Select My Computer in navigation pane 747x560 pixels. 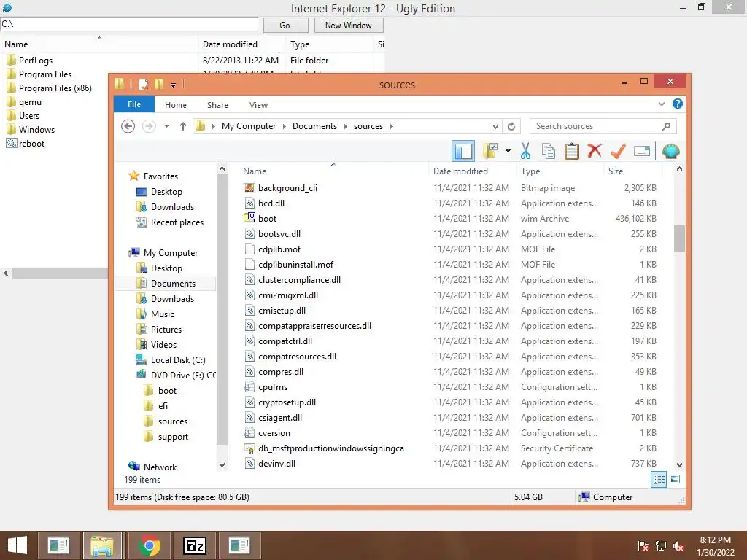pos(171,253)
